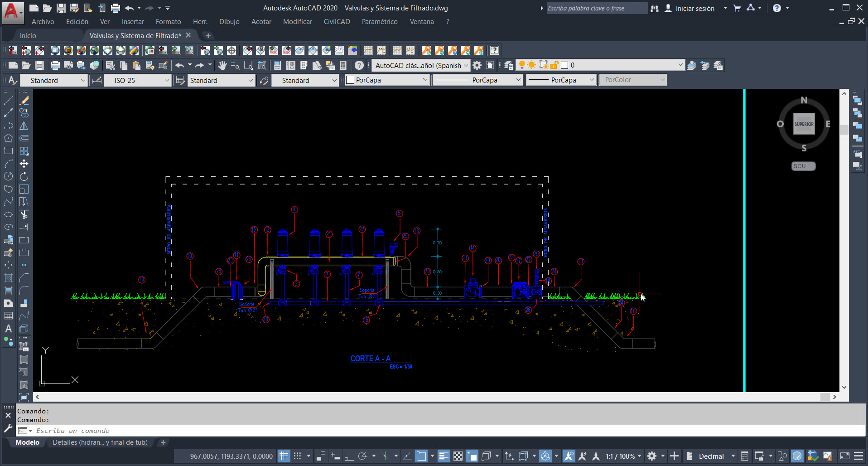
Task: Activate the Text tool
Action: [8, 328]
